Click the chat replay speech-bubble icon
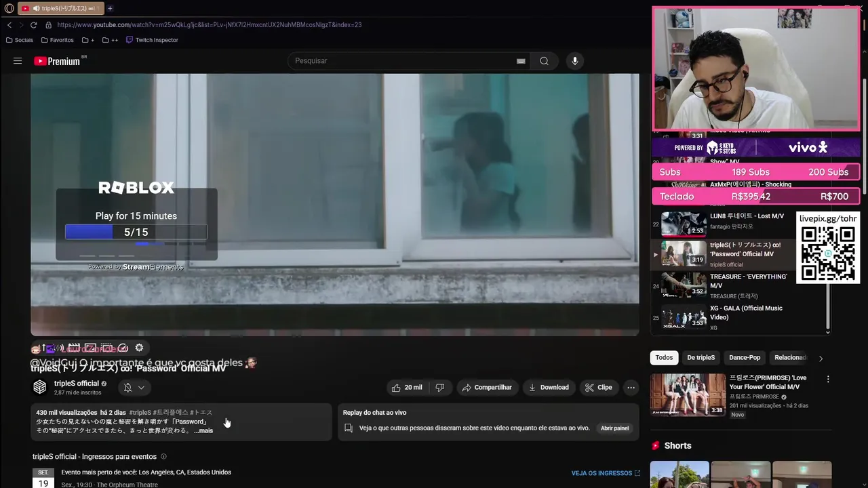Screen dimensions: 868x488 pos(349,428)
